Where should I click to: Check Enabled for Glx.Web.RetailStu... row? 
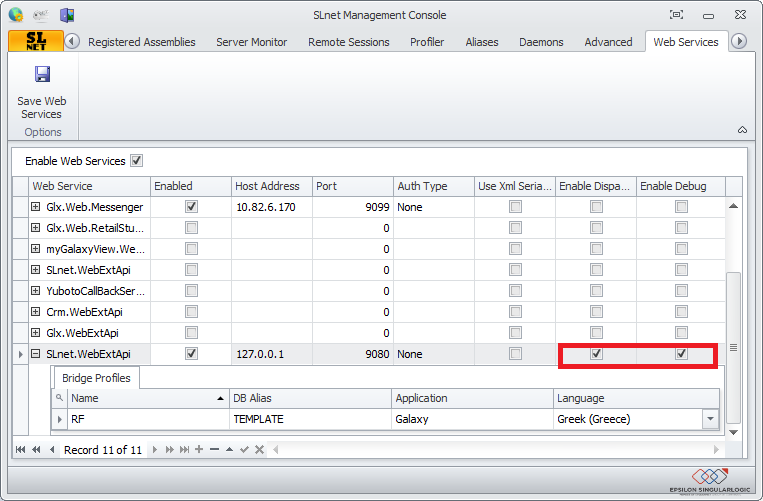point(191,228)
